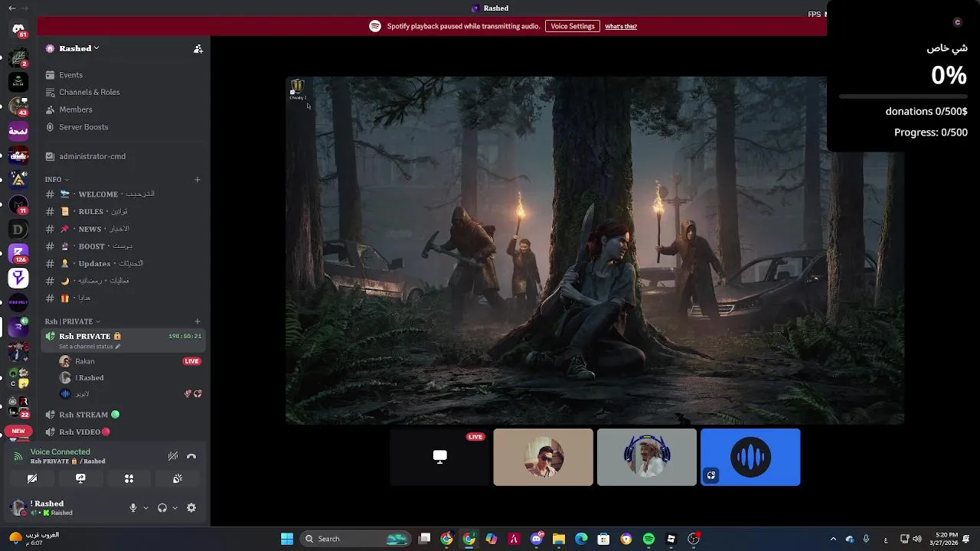This screenshot has height=551, width=980.
Task: Click the share your screen button
Action: [80, 478]
